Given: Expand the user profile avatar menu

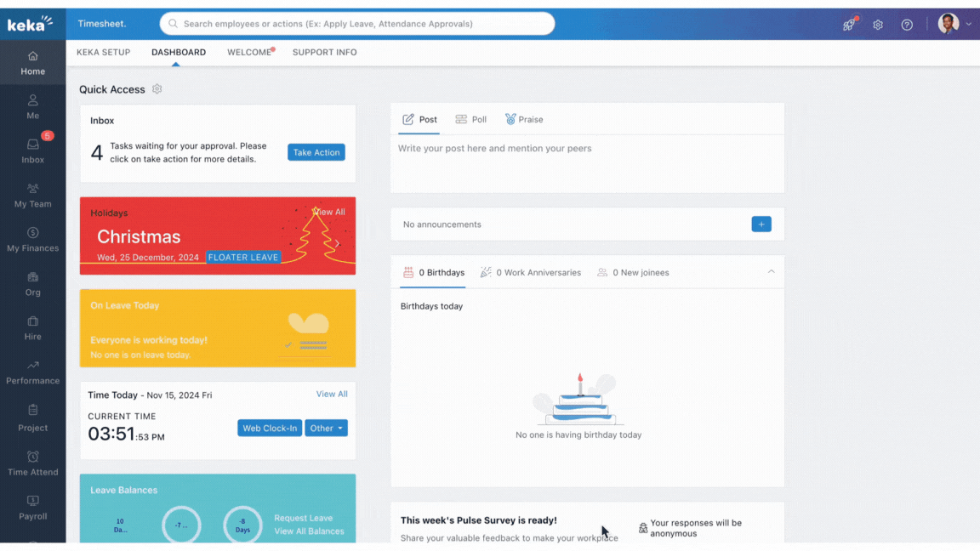Looking at the screenshot, I should click(954, 24).
